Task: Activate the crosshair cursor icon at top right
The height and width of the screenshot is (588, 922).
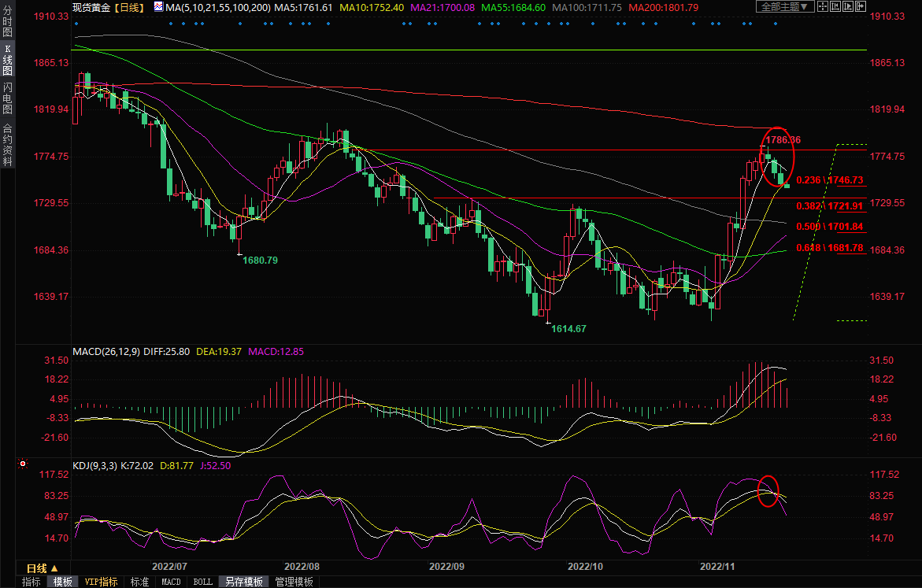Action: click(x=823, y=6)
